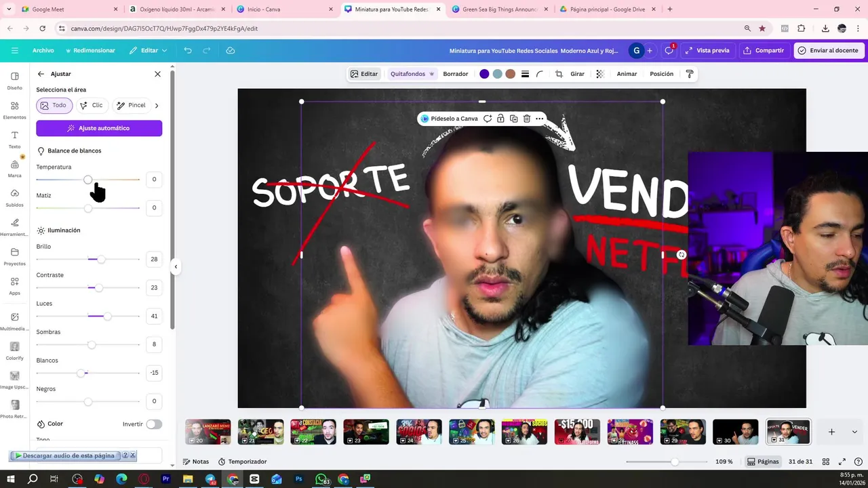Click the cloud save status icon

pyautogui.click(x=230, y=50)
